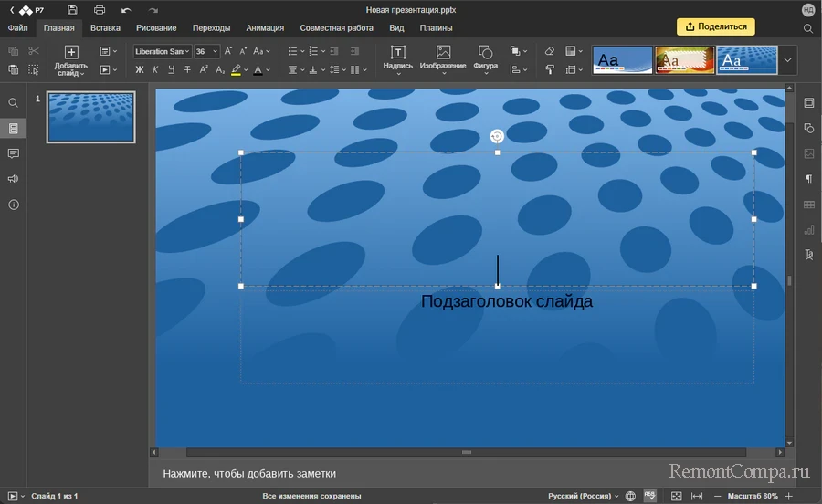The width and height of the screenshot is (822, 504).
Task: Open the Liberation Sans font dropdown
Action: (x=161, y=51)
